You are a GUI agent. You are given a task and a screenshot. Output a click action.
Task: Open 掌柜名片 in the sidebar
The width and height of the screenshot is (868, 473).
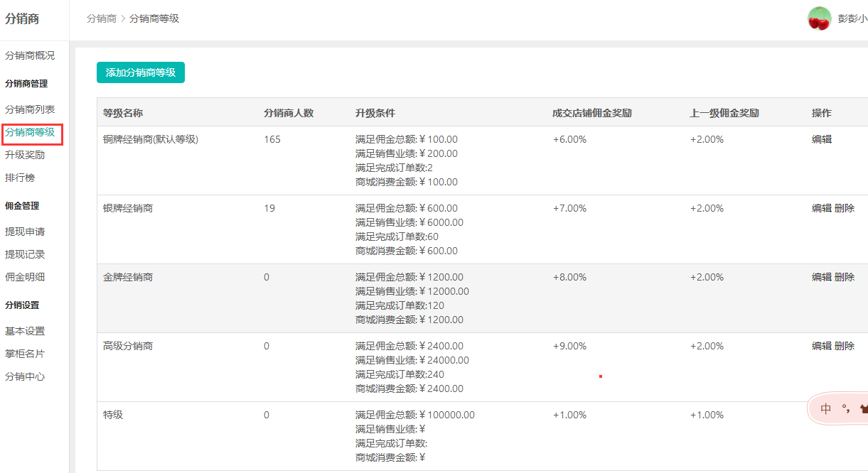point(25,354)
